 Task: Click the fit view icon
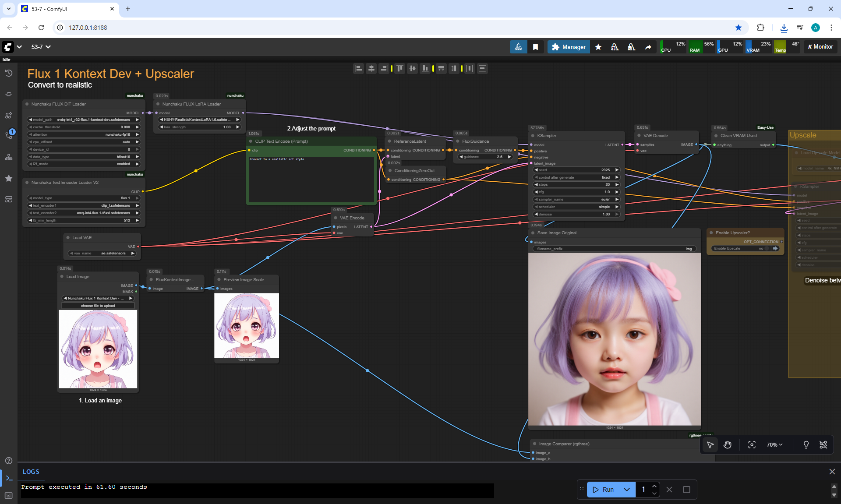pos(752,445)
